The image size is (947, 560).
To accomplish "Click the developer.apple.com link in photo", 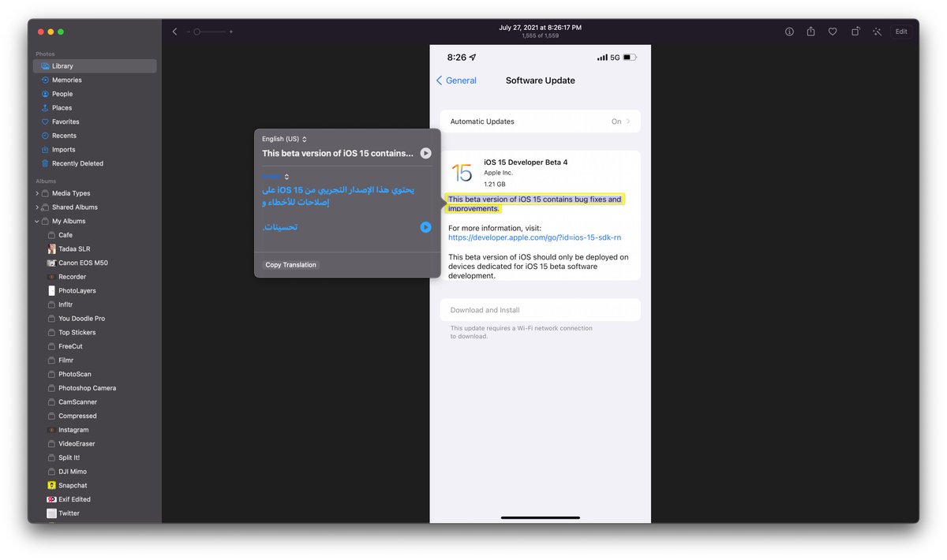I will [534, 237].
